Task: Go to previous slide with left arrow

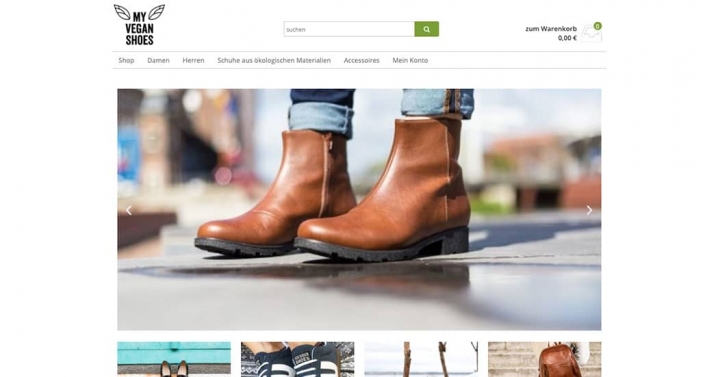Action: coord(129,210)
